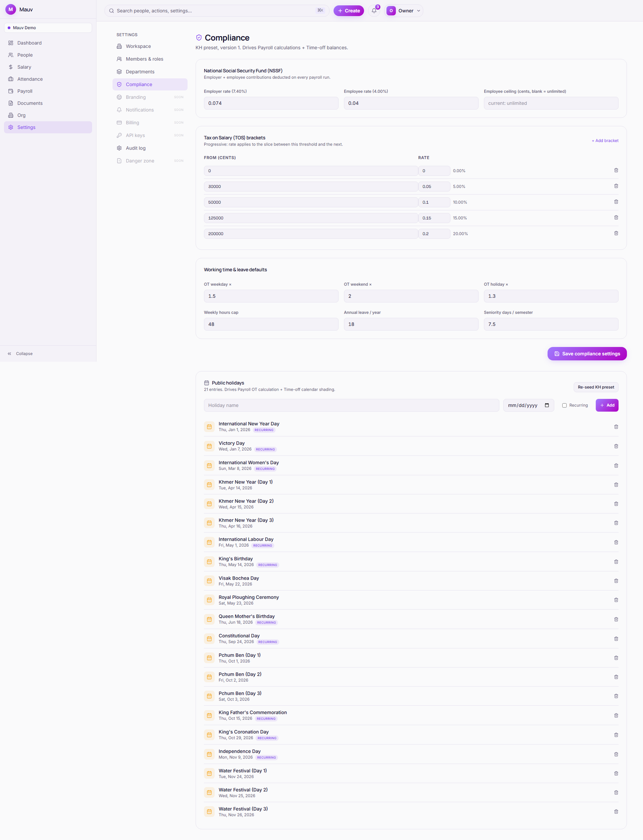The height and width of the screenshot is (840, 643).
Task: Delete Independence Day holiday
Action: click(x=616, y=754)
